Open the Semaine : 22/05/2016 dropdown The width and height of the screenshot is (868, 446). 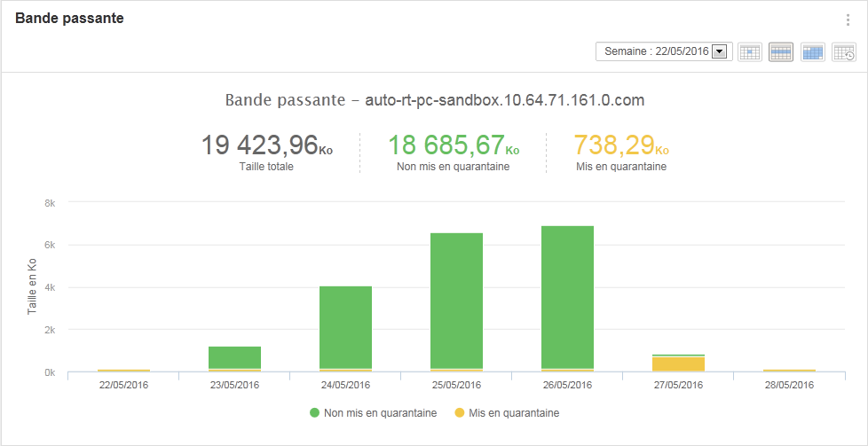[663, 51]
